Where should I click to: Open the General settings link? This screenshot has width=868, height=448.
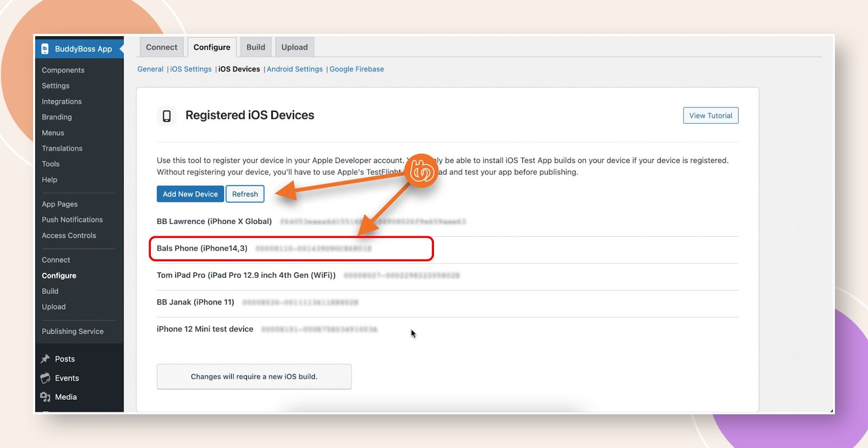click(150, 69)
